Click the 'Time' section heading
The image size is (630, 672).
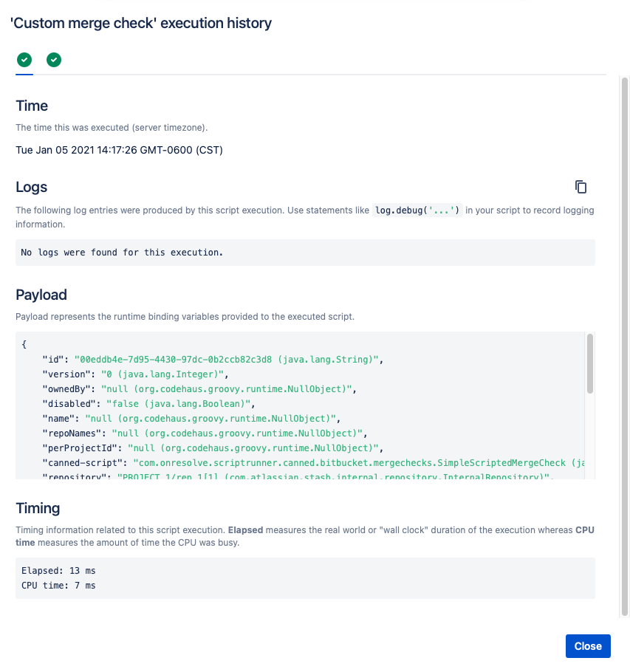pos(32,106)
